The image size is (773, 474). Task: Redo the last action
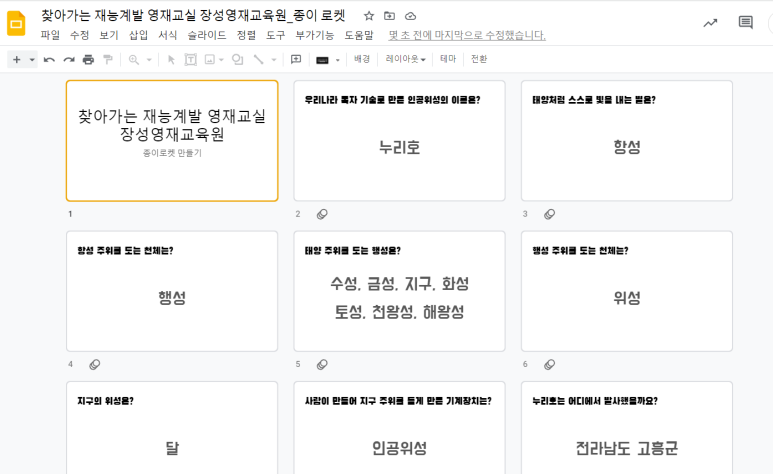[x=69, y=60]
